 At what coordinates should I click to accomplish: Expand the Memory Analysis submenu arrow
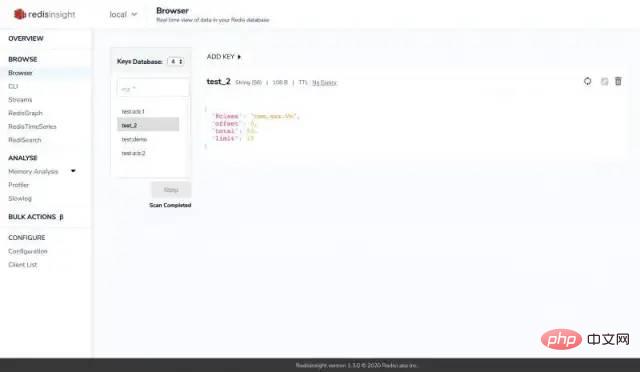coord(73,171)
